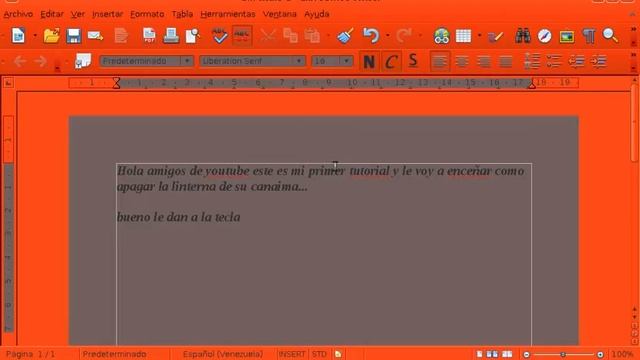Screen dimensions: 640x360
Task: Open the Styles and Formatting icon
Action: coord(83,61)
